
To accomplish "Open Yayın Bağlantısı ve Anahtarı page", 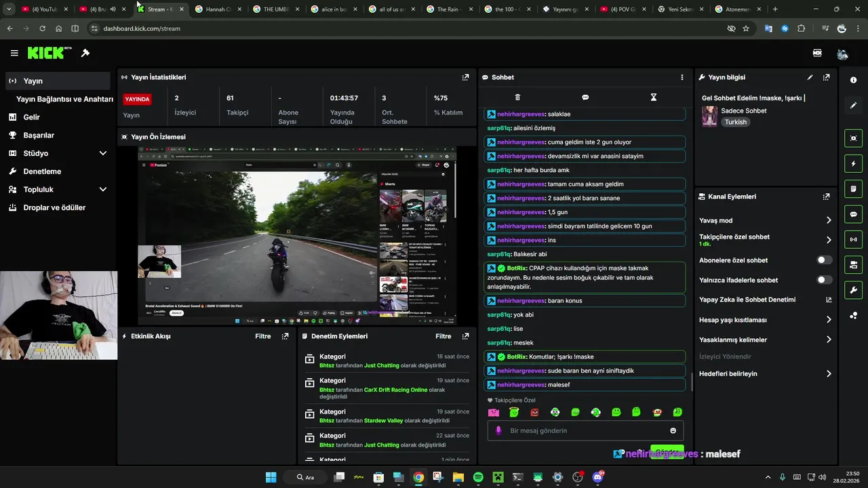I will (x=64, y=99).
